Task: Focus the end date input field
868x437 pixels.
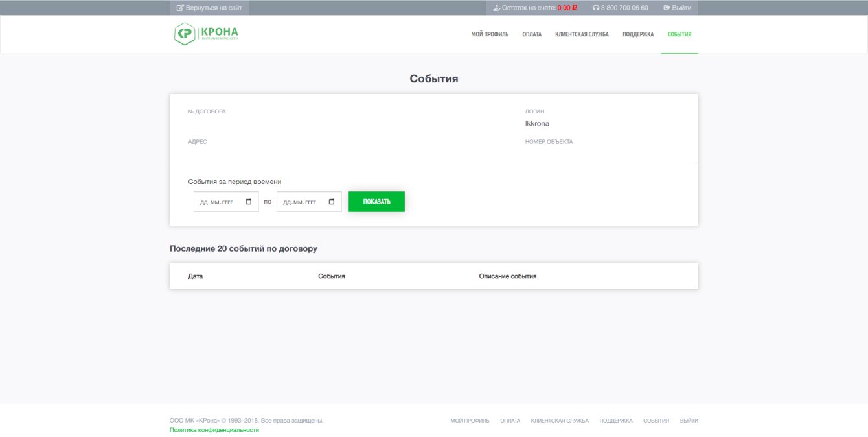Action: pos(309,202)
